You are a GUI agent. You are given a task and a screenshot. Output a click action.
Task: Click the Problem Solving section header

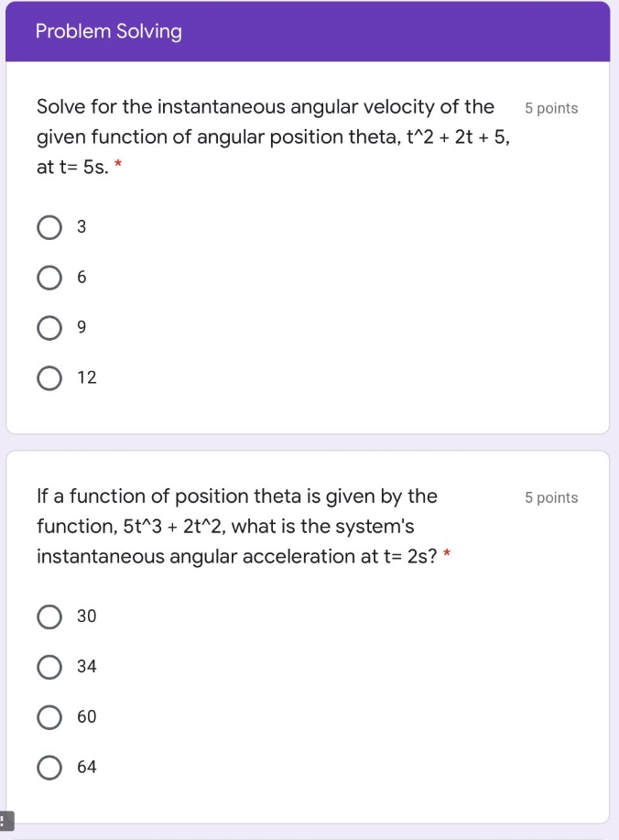click(108, 30)
